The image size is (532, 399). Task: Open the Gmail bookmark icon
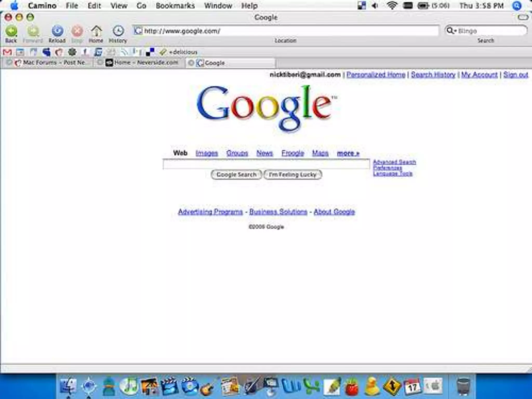pyautogui.click(x=7, y=52)
